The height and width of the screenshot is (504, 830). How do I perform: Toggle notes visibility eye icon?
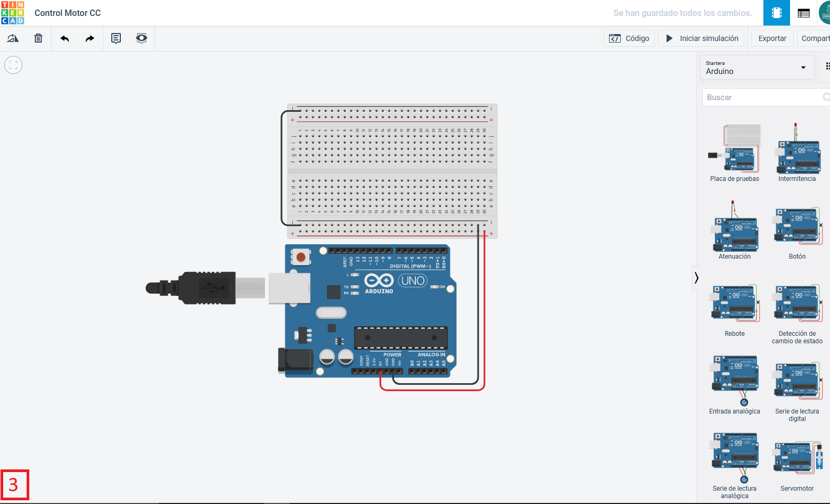click(141, 38)
